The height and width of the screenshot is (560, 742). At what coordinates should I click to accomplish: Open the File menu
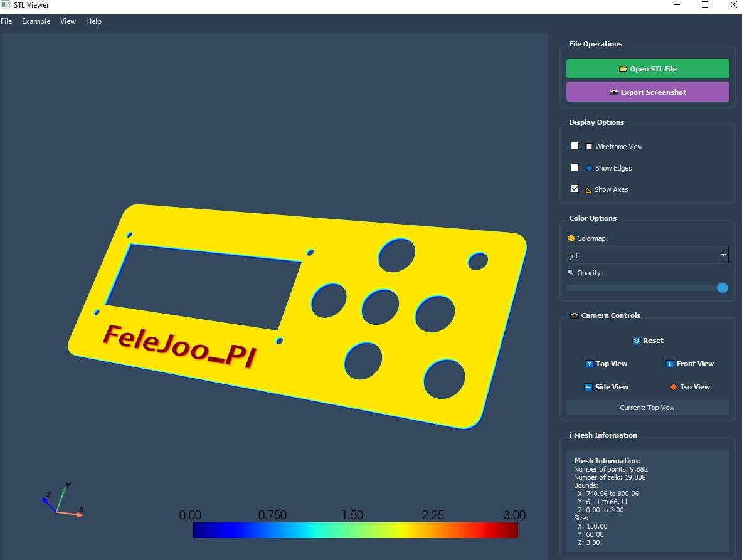click(6, 21)
